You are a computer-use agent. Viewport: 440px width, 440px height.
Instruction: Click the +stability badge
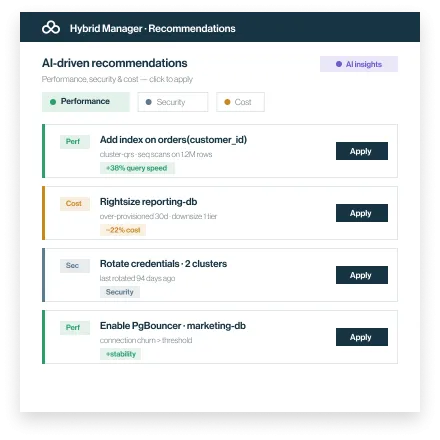pos(120,354)
